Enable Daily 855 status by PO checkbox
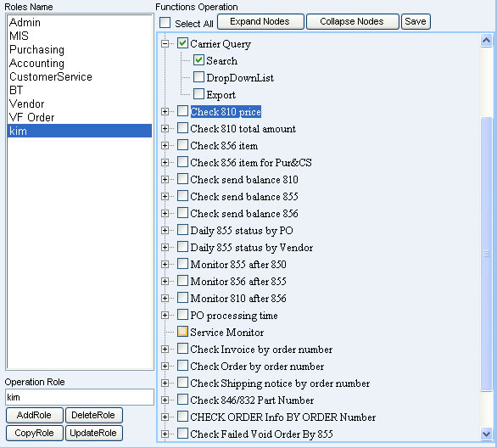The width and height of the screenshot is (497, 448). pyautogui.click(x=182, y=230)
